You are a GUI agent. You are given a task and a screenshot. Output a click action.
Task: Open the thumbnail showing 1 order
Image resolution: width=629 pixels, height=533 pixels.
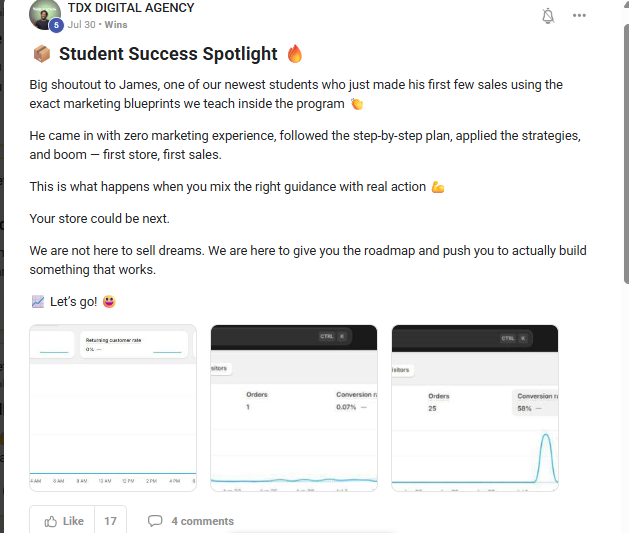coord(294,408)
